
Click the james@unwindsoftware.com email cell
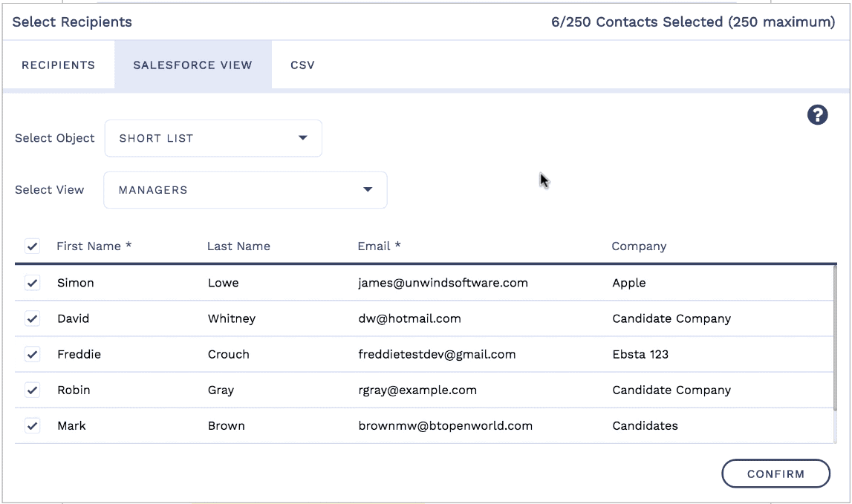tap(443, 283)
